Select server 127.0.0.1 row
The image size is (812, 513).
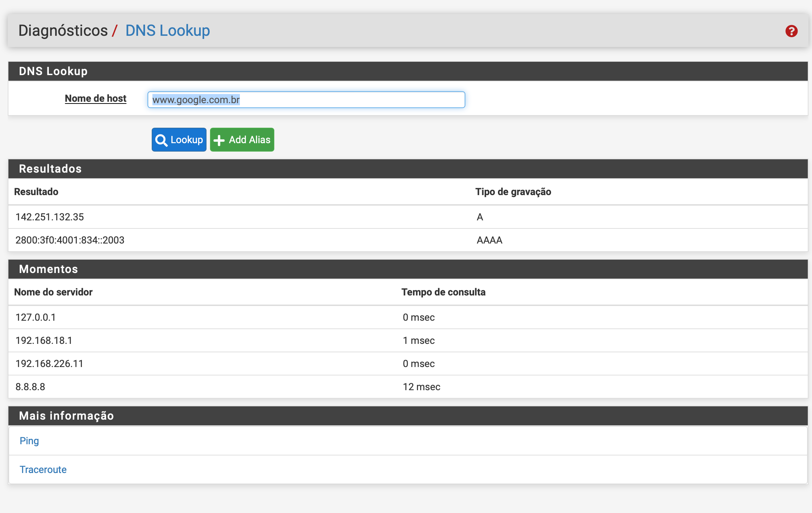(408, 317)
